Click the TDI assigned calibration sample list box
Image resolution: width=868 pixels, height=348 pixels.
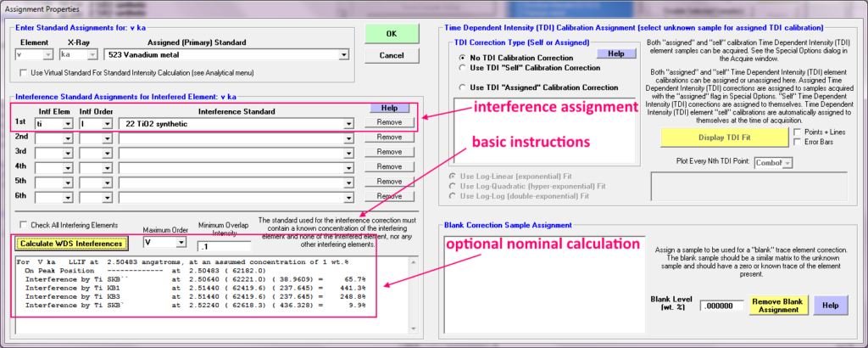547,132
